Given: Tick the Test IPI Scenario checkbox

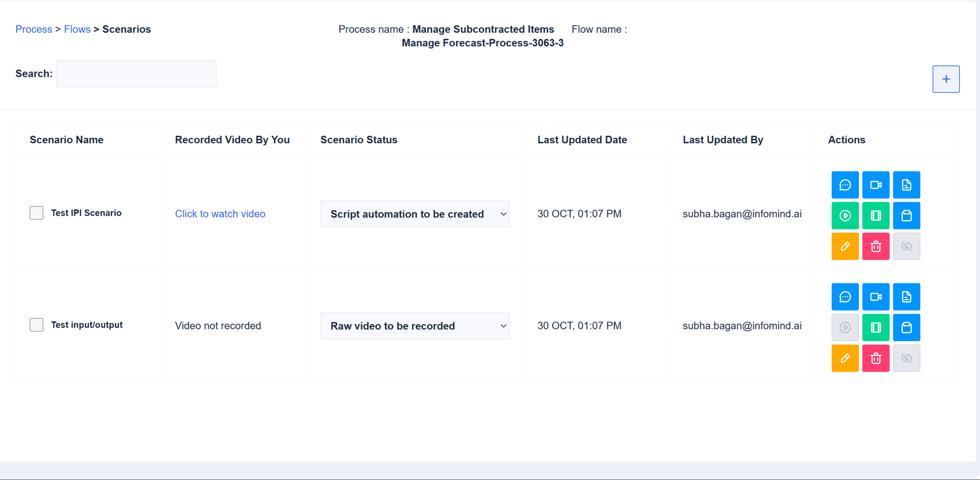Looking at the screenshot, I should point(36,213).
